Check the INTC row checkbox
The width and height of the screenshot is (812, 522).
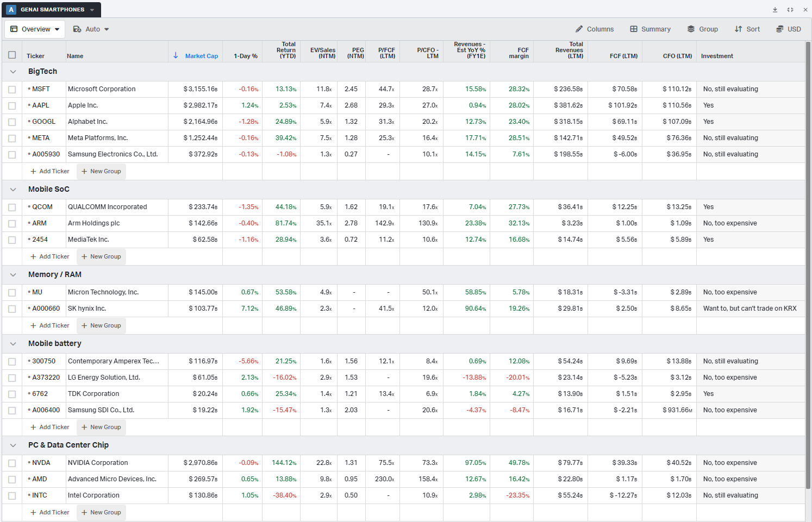(x=12, y=495)
